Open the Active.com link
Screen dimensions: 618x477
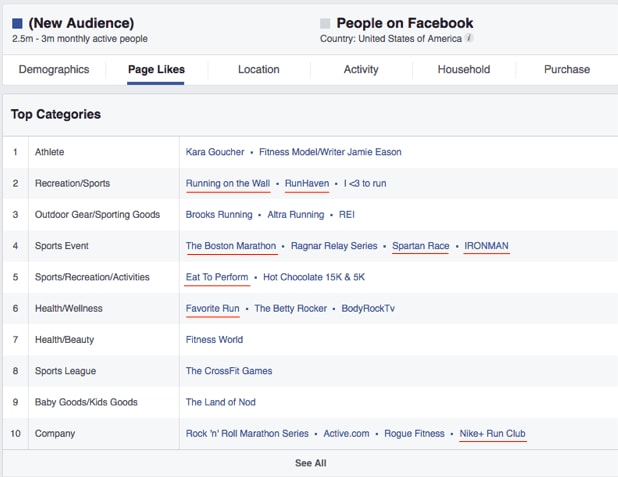346,433
